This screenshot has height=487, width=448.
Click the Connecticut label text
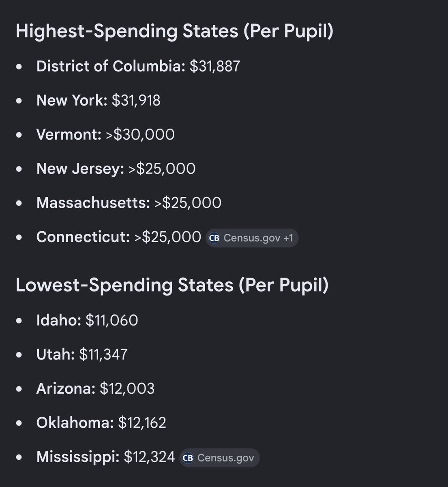click(x=83, y=237)
